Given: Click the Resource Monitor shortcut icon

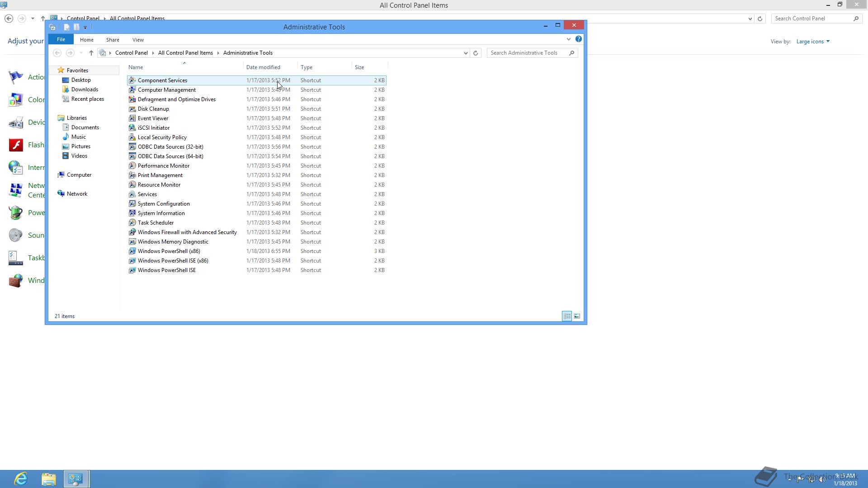Looking at the screenshot, I should (x=132, y=185).
